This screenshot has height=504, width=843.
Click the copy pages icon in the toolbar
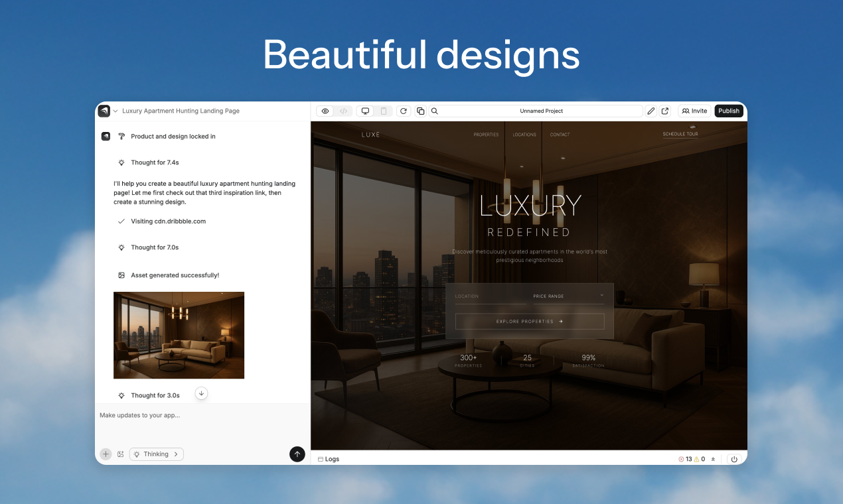420,111
